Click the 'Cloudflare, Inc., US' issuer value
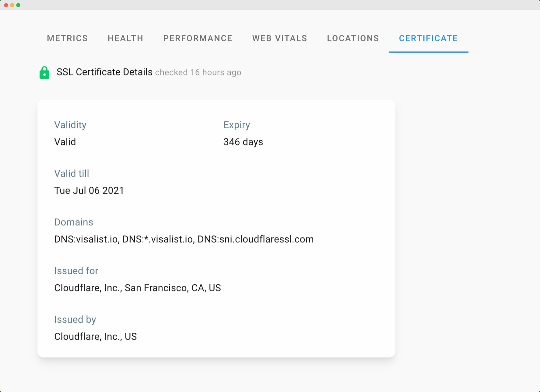Screen dimensions: 540x392 (96, 336)
